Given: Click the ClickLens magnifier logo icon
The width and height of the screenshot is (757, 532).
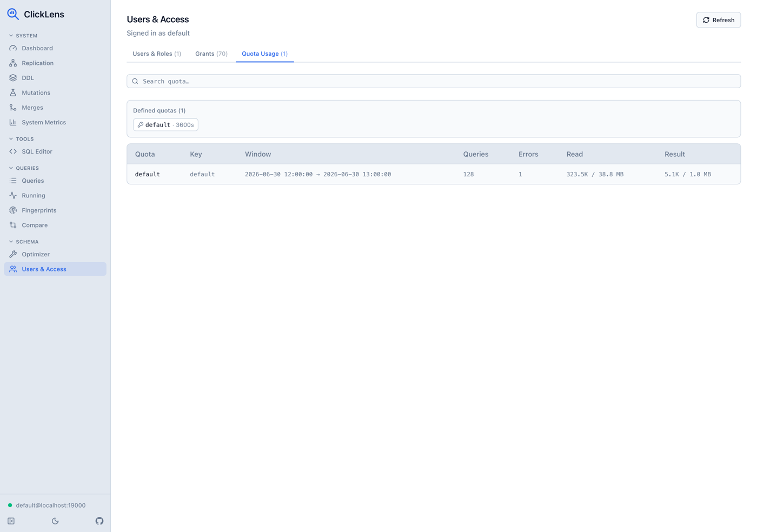Looking at the screenshot, I should (13, 14).
